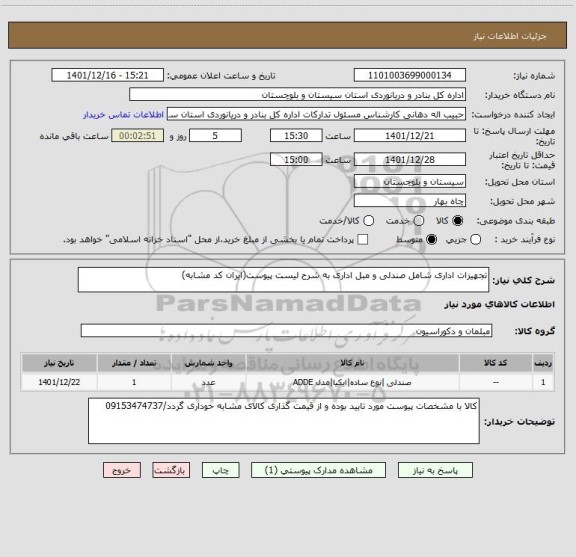This screenshot has height=557, width=576.
Task: Click the validity time field 15:00
Action: coord(296,159)
